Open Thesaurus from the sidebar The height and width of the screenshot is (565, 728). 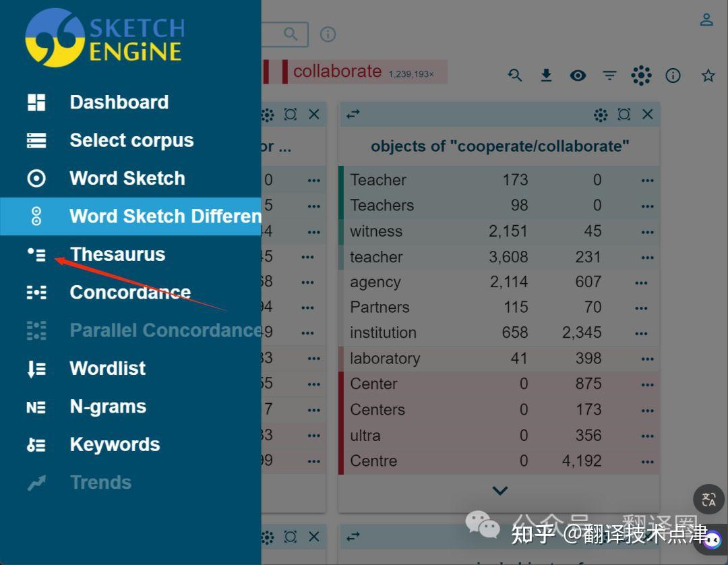pos(117,254)
